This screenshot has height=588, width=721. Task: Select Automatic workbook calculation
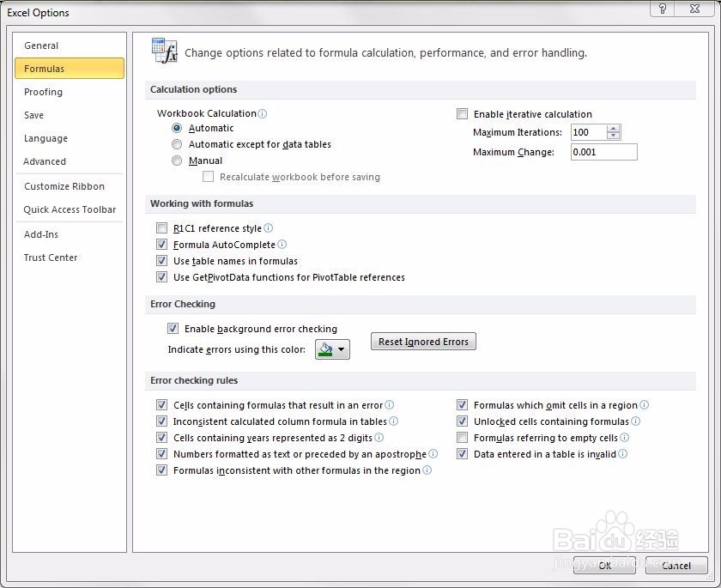(x=177, y=128)
